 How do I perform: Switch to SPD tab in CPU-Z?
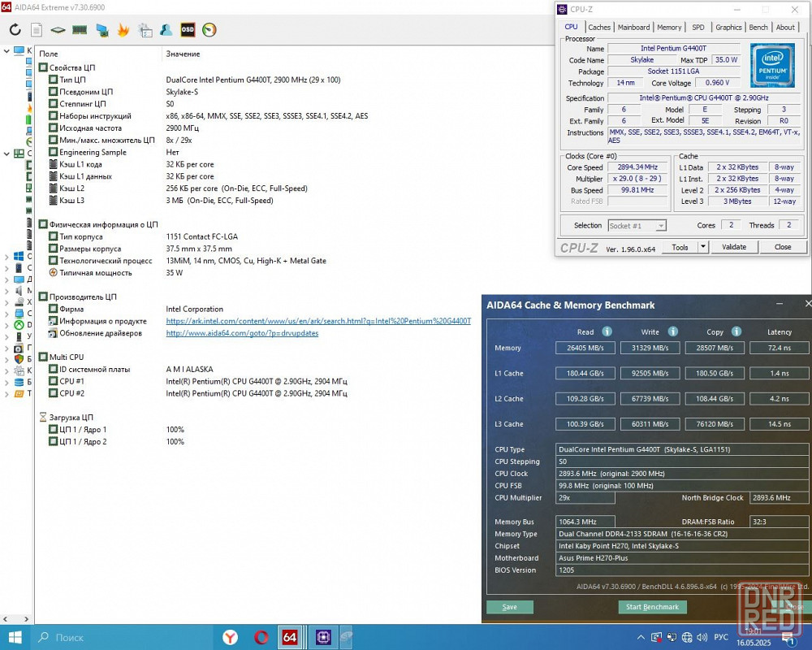698,27
